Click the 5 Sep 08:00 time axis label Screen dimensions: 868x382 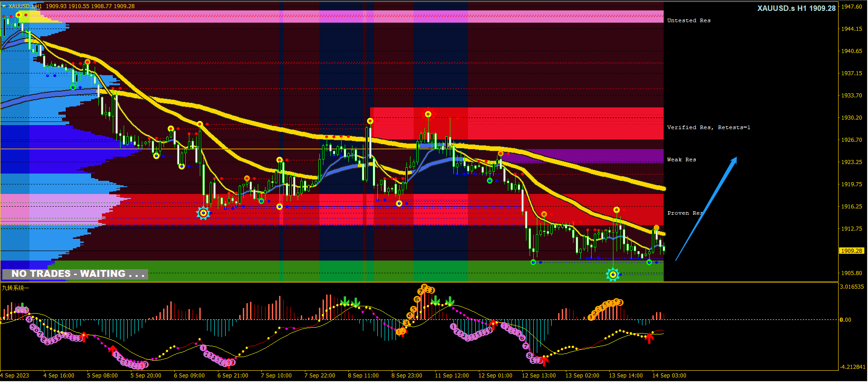coord(102,376)
